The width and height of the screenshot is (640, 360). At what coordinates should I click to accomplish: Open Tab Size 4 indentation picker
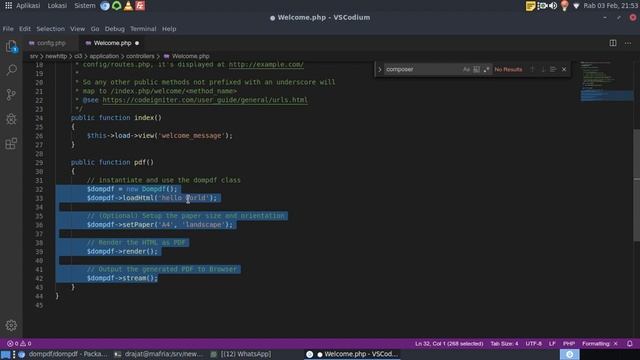tap(504, 344)
